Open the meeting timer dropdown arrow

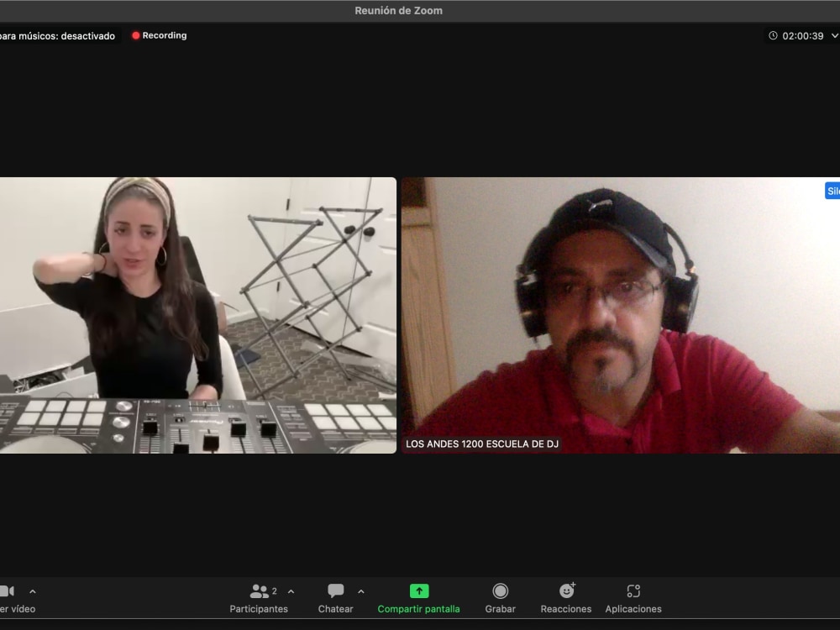[x=835, y=36]
